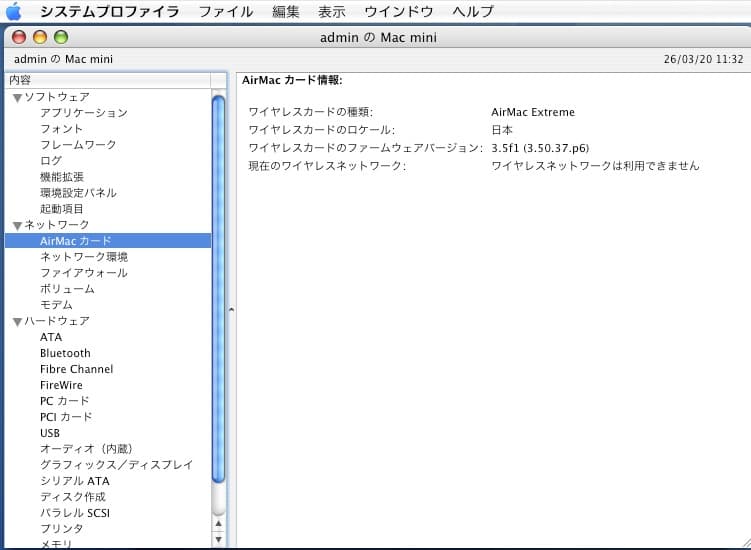This screenshot has width=751, height=550.
Task: Collapse the ネットワーク category triangle
Action: click(x=17, y=226)
